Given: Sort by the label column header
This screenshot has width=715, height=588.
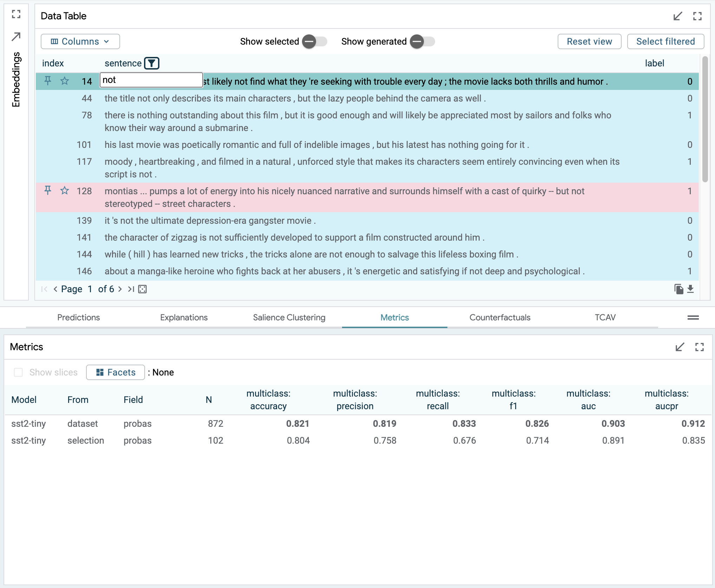Looking at the screenshot, I should [x=655, y=63].
